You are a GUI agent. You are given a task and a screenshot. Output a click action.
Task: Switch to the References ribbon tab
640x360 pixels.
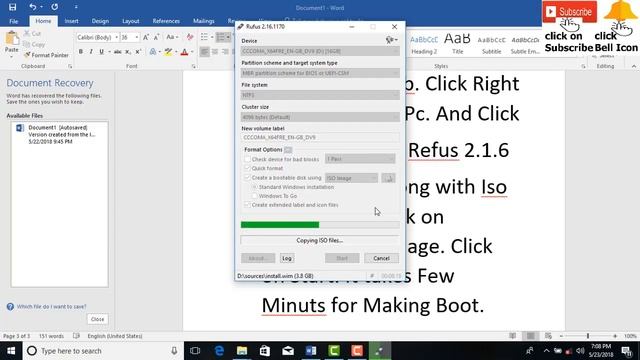(x=166, y=21)
